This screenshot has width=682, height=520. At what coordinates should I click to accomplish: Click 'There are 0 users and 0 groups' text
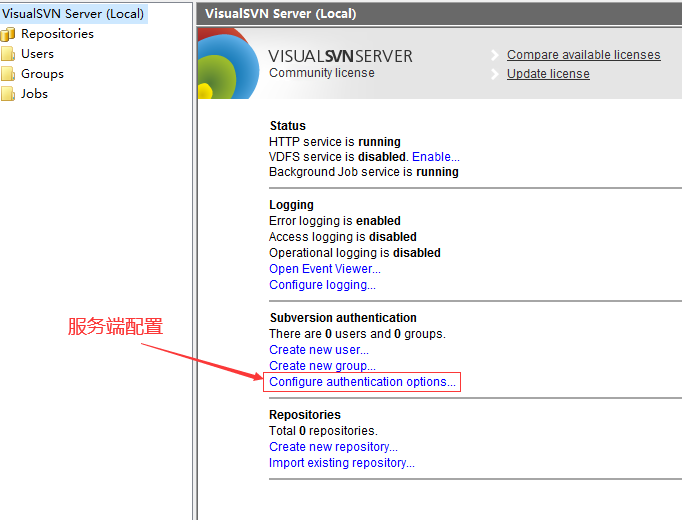[x=358, y=334]
